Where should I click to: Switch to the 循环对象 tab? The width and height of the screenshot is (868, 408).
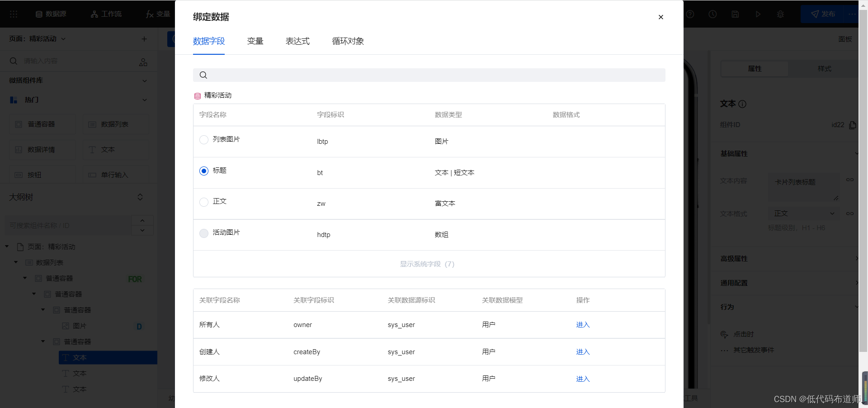[348, 41]
